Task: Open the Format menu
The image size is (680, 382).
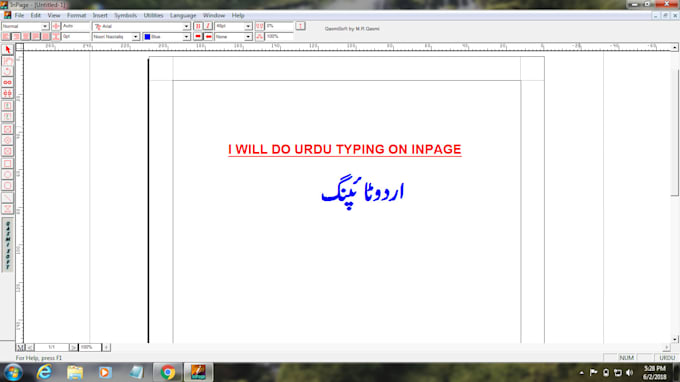Action: [76, 15]
